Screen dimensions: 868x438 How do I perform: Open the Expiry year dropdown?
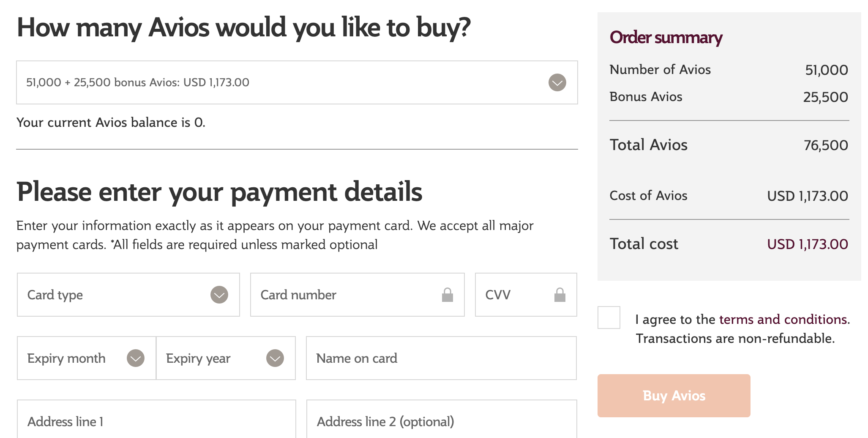[216, 358]
